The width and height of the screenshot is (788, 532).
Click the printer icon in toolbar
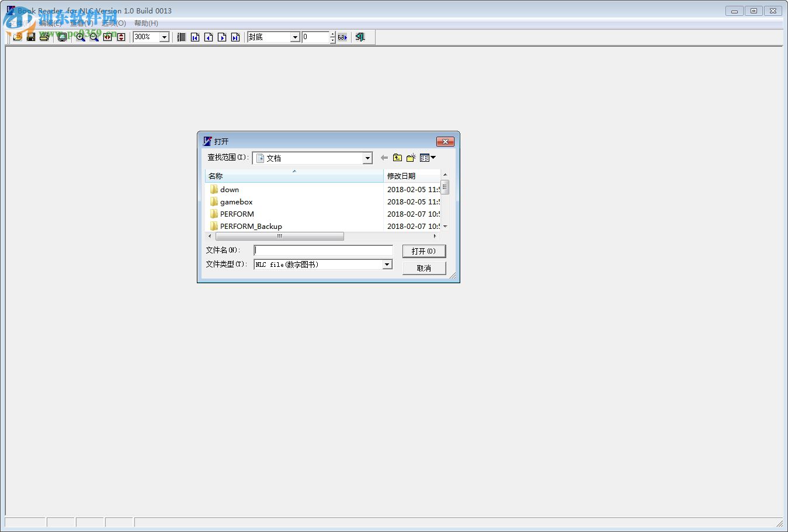(44, 37)
